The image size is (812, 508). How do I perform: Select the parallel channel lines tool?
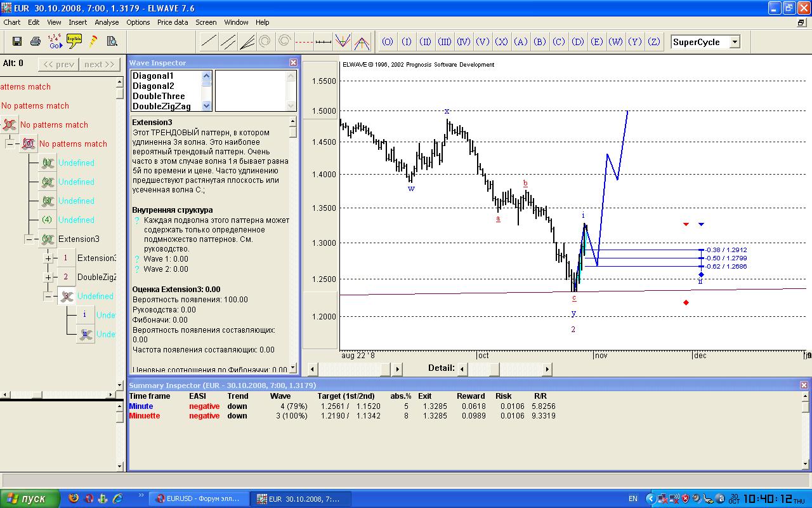coord(228,42)
